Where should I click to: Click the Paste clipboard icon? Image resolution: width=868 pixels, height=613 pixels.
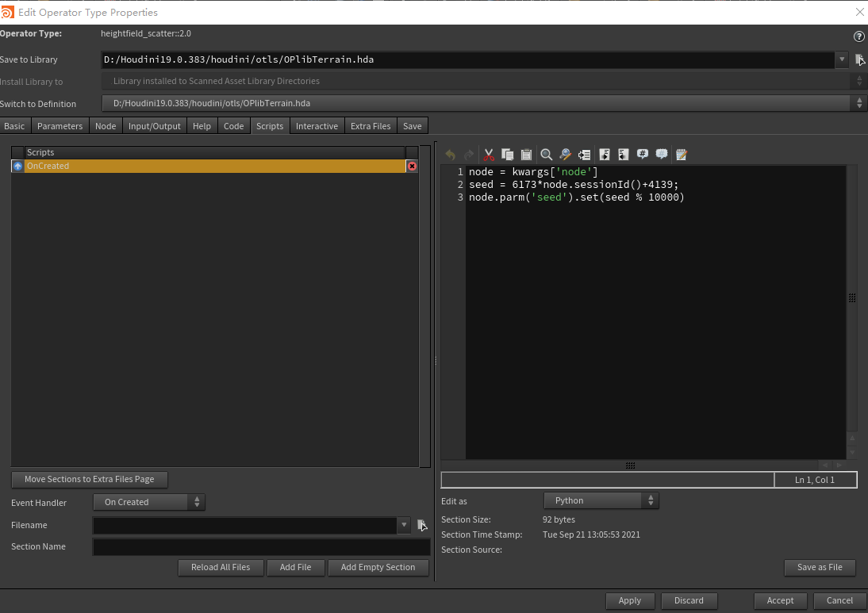tap(526, 155)
